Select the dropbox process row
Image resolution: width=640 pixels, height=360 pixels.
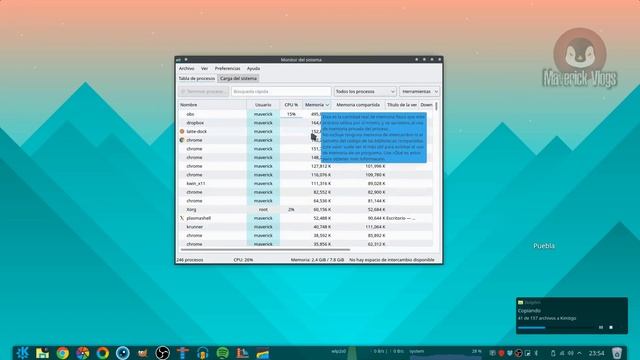click(x=305, y=123)
